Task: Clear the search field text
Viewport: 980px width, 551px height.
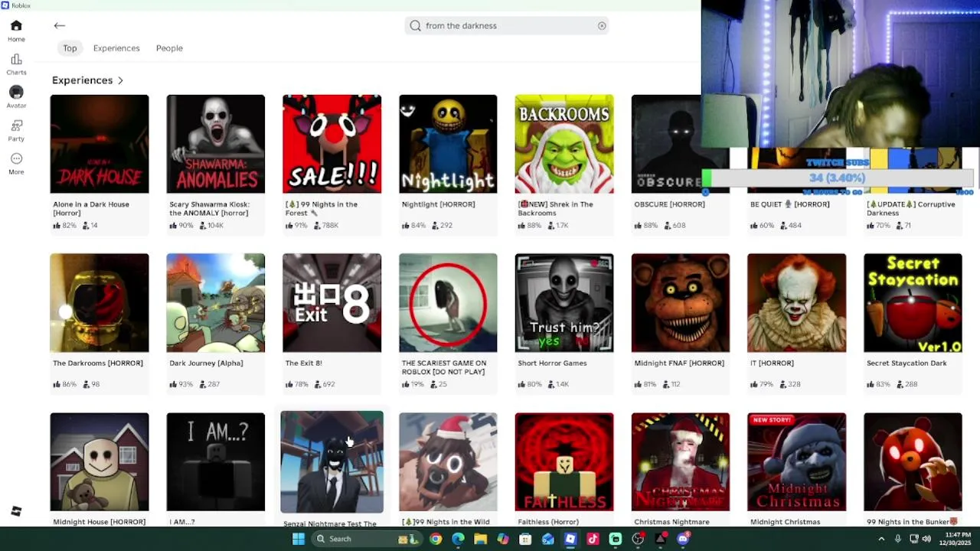Action: pos(602,26)
